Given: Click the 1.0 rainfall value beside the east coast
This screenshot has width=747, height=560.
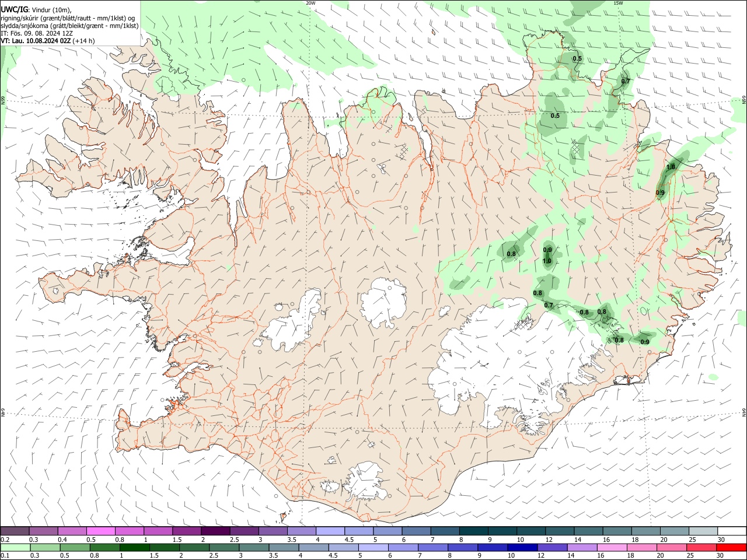Looking at the screenshot, I should pos(671,167).
